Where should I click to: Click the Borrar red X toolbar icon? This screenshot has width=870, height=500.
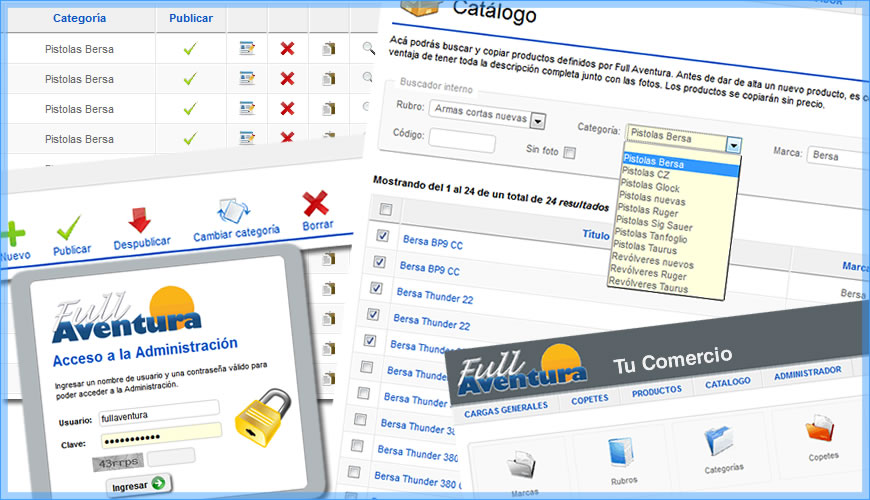coord(316,203)
